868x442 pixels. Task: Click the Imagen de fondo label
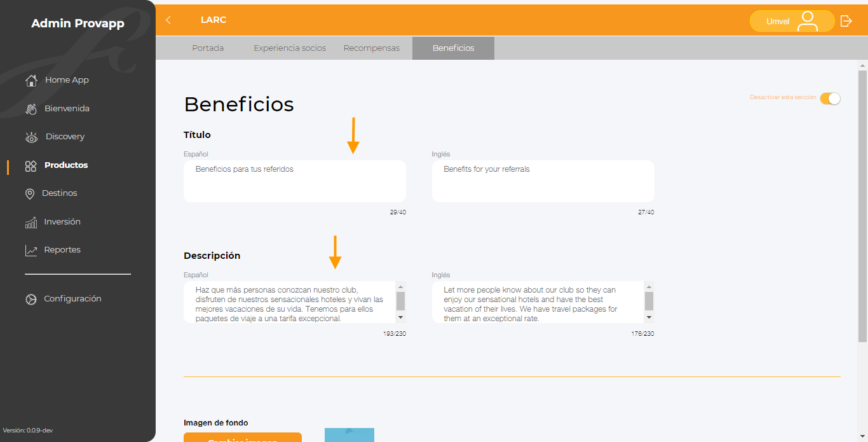(216, 423)
